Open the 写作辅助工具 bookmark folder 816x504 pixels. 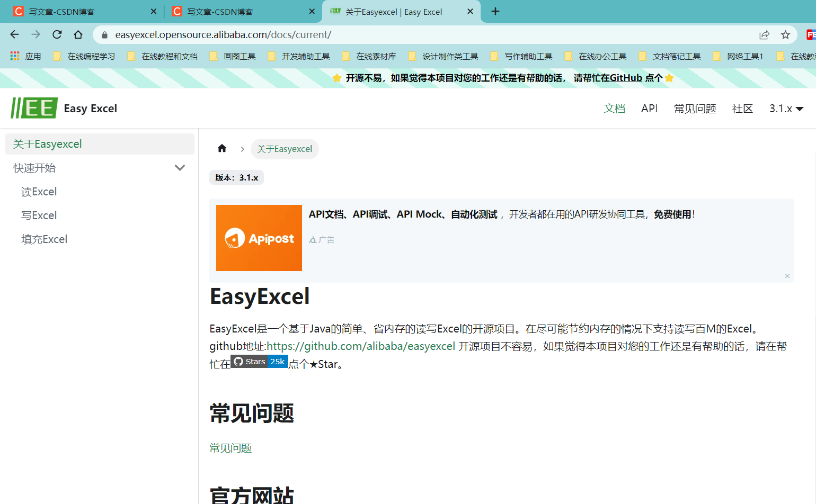(x=522, y=56)
